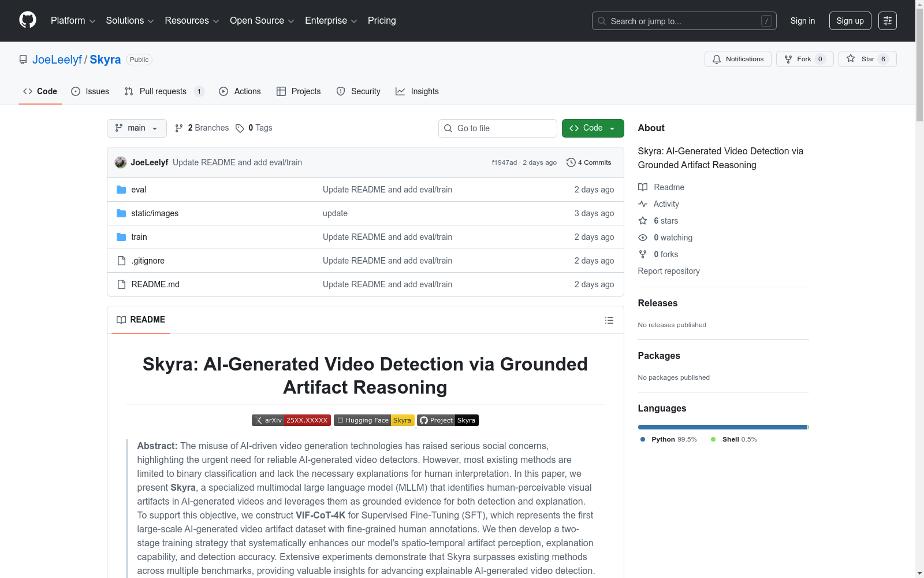Open the main branch selector dropdown
This screenshot has height=578, width=924.
coord(137,128)
